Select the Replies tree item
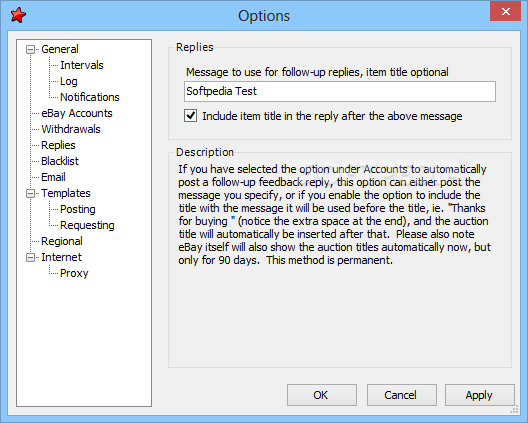Image resolution: width=528 pixels, height=423 pixels. click(x=58, y=145)
